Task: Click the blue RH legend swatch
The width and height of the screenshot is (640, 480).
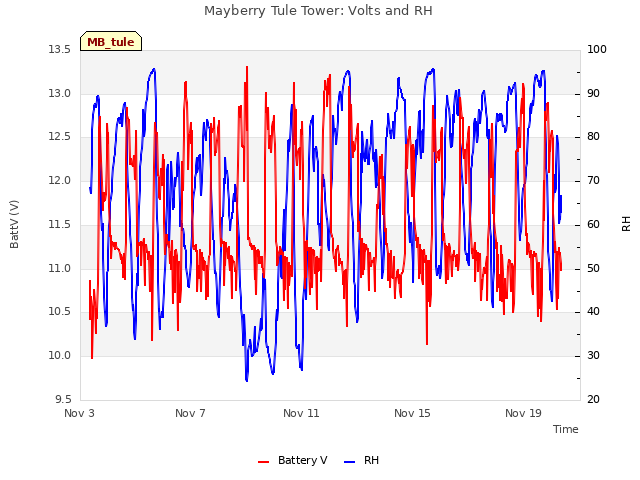Action: pyautogui.click(x=350, y=462)
